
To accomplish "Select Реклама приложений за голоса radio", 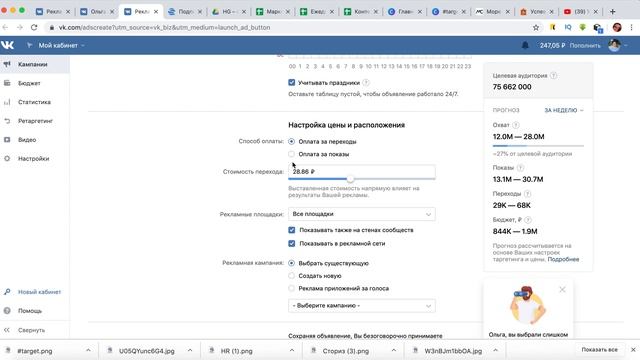I will point(291,289).
